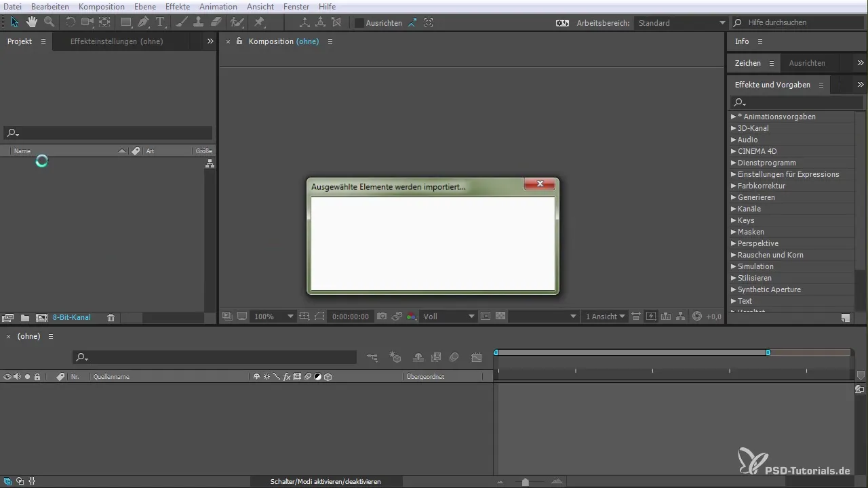
Task: Toggle Draft 3D in the timeline
Action: pyautogui.click(x=395, y=357)
